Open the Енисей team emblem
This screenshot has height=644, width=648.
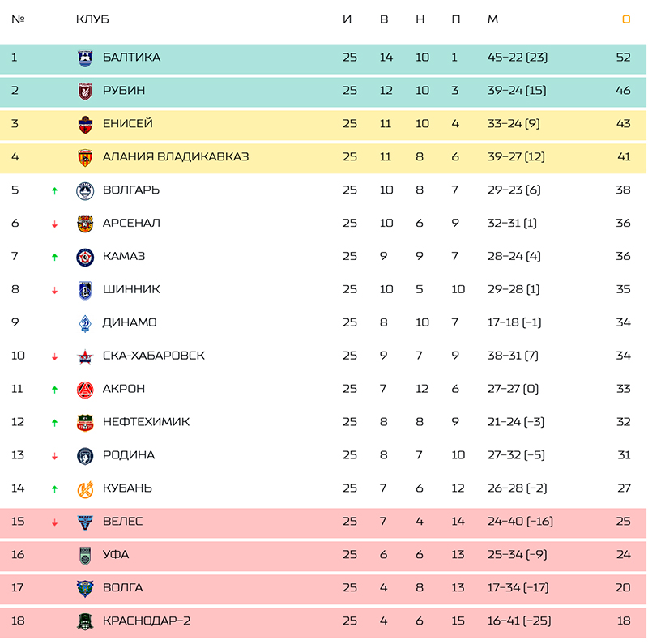[x=85, y=125]
